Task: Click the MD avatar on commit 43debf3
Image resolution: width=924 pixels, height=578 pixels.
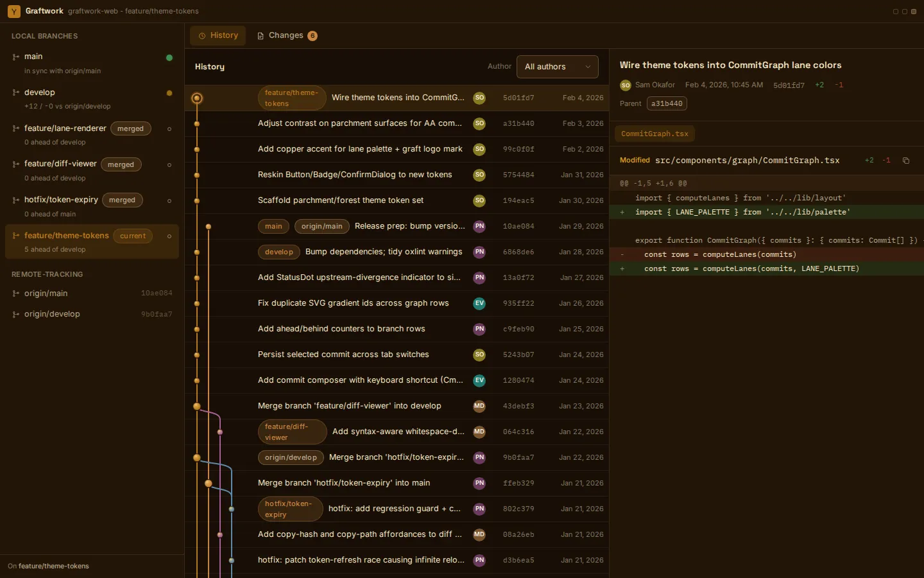Action: click(479, 406)
